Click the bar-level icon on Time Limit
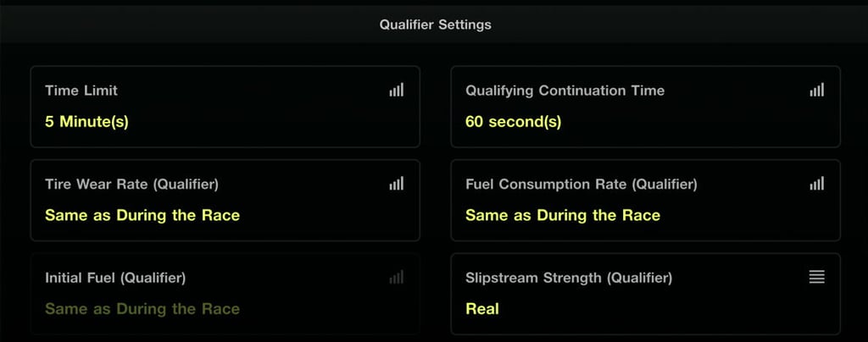 (396, 90)
